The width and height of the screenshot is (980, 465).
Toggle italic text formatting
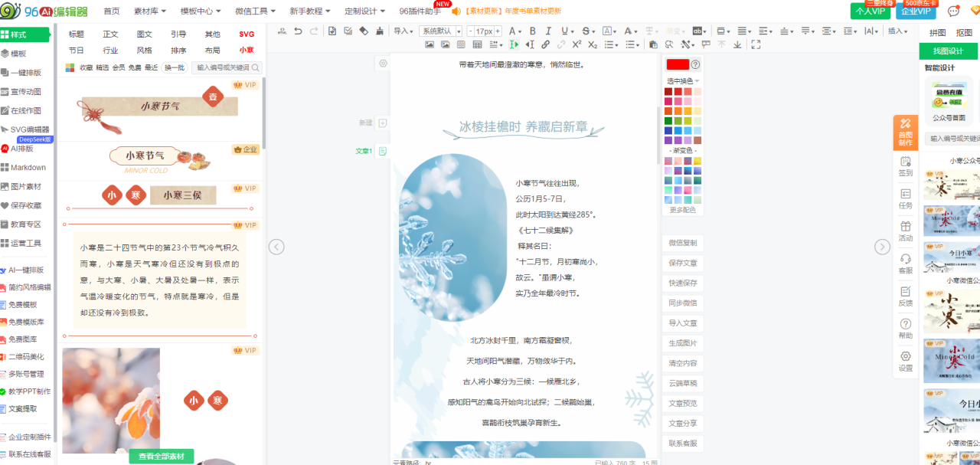(x=547, y=31)
